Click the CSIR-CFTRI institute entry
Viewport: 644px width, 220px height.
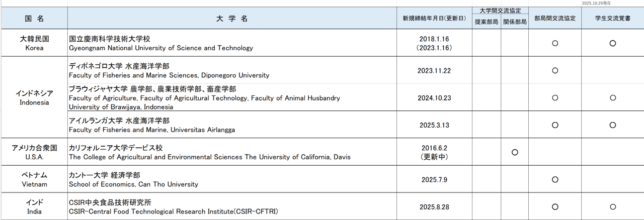pos(173,207)
